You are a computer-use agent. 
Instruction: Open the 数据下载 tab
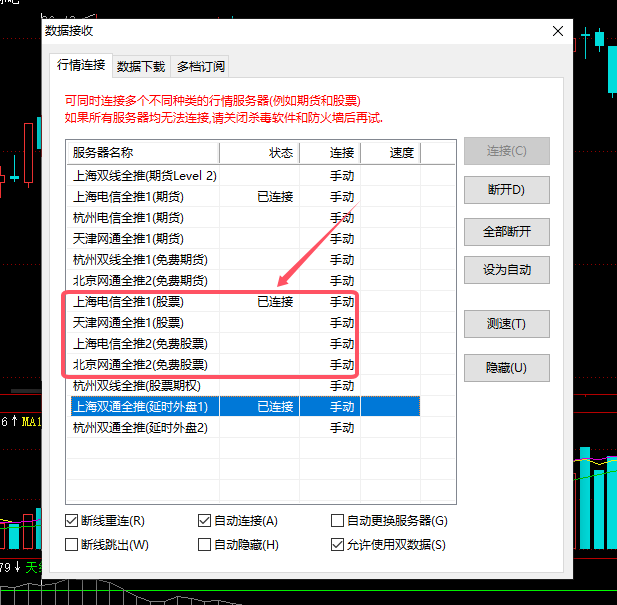point(141,66)
